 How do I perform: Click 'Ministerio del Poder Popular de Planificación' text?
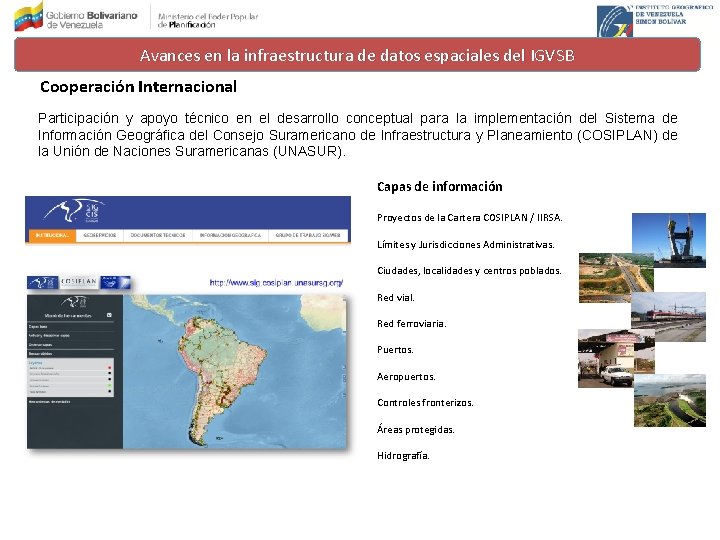(208, 21)
